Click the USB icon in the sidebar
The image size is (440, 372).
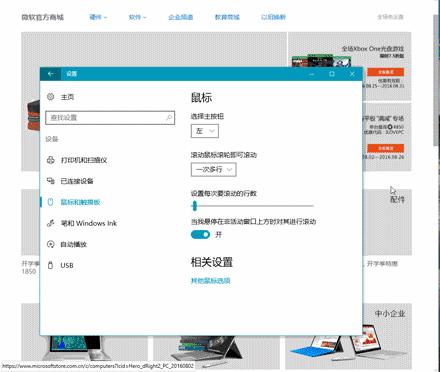(50, 265)
